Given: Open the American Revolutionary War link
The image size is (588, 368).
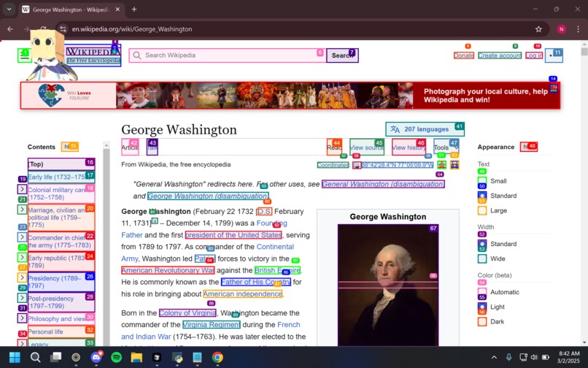Looking at the screenshot, I should pos(168,270).
